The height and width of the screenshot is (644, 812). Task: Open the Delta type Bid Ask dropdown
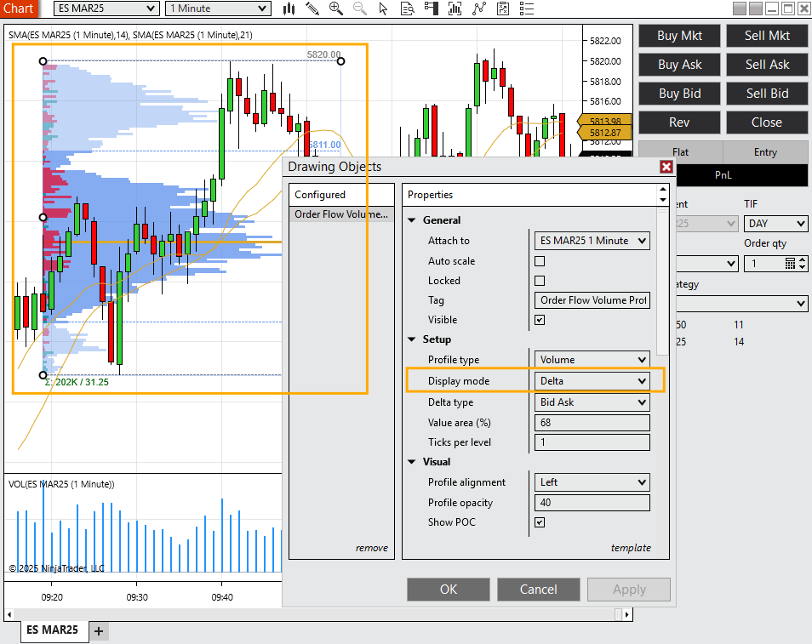click(x=592, y=402)
